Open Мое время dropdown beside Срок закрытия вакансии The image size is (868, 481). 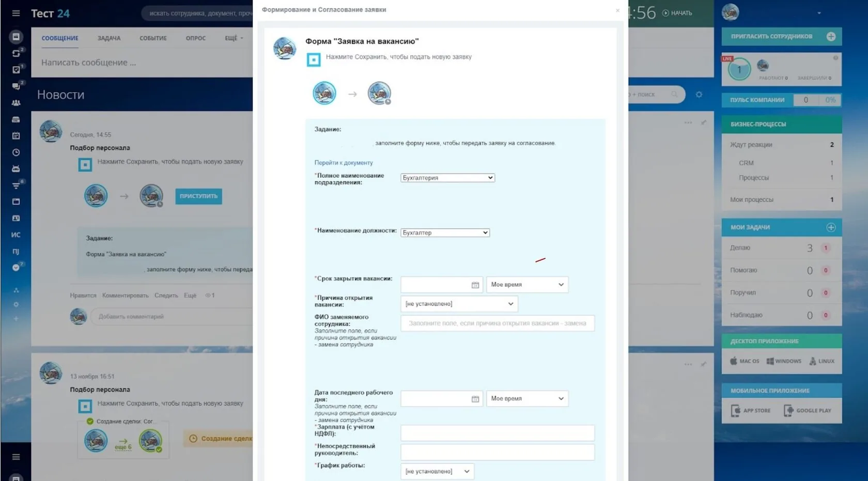(528, 285)
